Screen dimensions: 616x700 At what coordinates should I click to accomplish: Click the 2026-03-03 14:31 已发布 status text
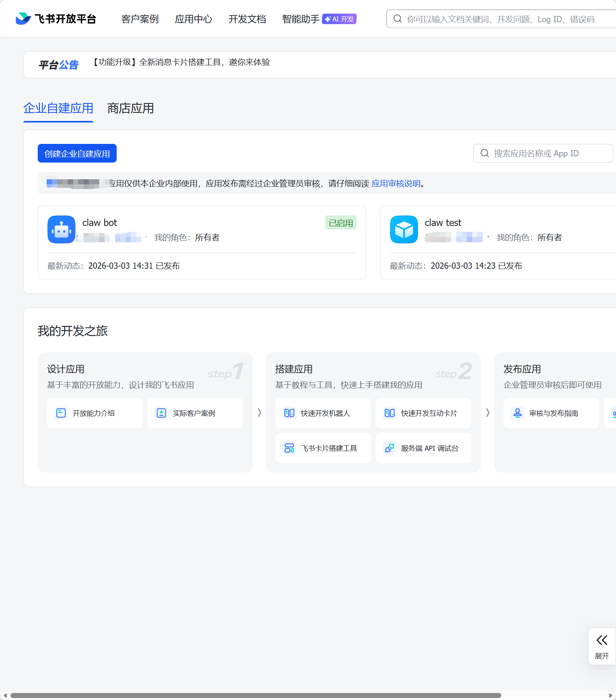point(134,266)
